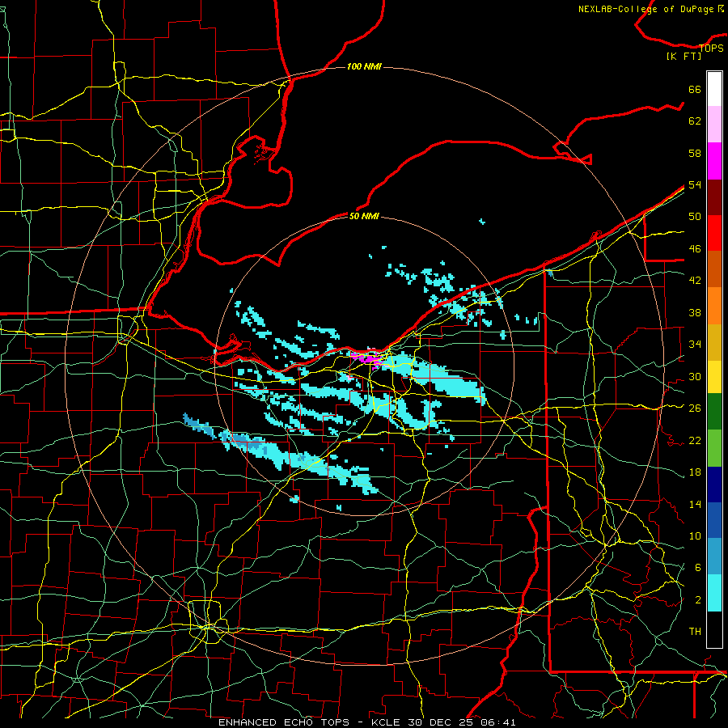Image resolution: width=728 pixels, height=728 pixels.
Task: Click the navy blue legend swatch
Action: (x=714, y=485)
